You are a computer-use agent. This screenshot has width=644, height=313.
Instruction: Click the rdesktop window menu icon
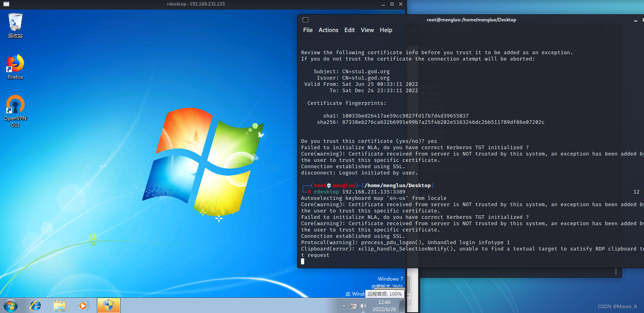click(6, 4)
